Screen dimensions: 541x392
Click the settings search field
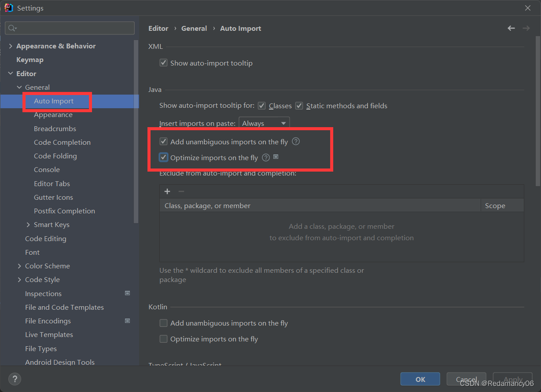70,28
